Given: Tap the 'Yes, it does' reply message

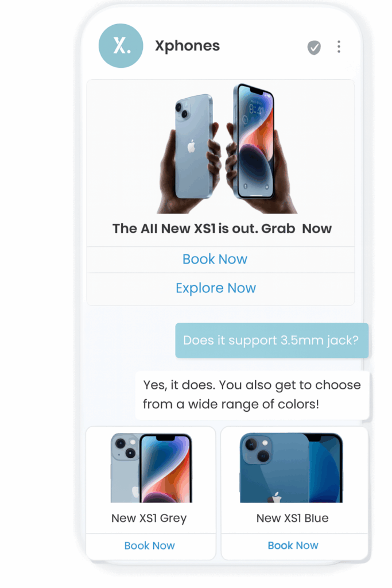Looking at the screenshot, I should 252,395.
